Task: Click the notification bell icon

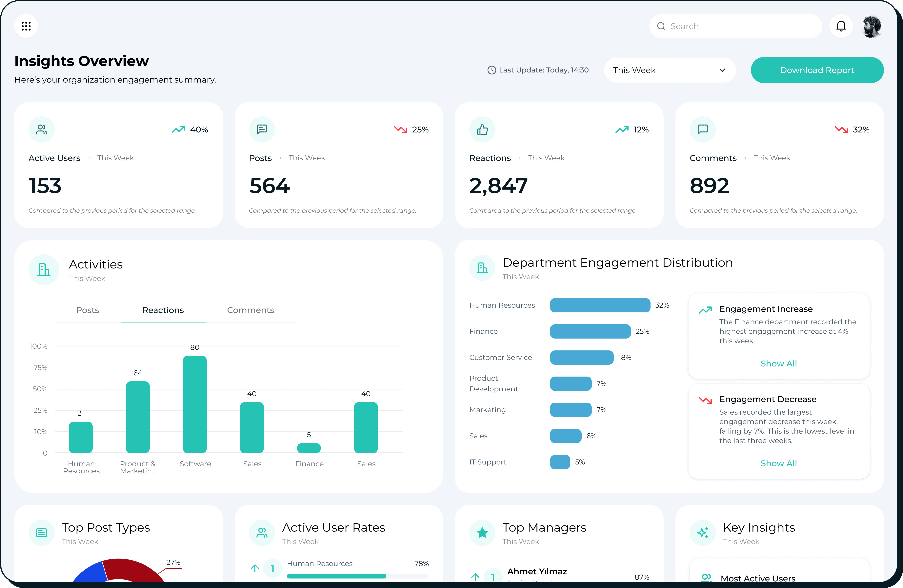Action: [841, 26]
